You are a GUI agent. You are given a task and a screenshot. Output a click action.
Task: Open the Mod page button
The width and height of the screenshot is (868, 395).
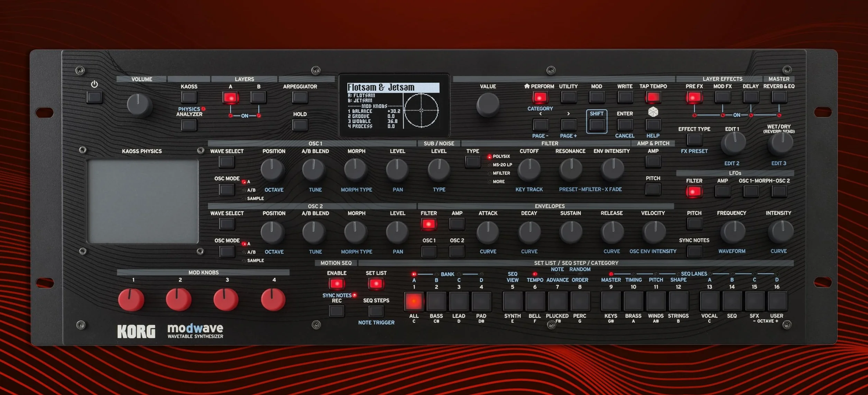(597, 98)
